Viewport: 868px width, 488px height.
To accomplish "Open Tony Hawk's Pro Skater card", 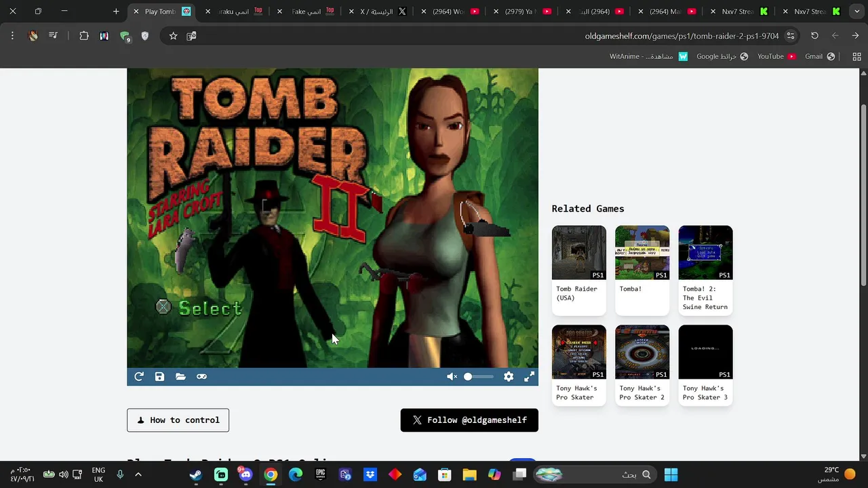I will [579, 365].
